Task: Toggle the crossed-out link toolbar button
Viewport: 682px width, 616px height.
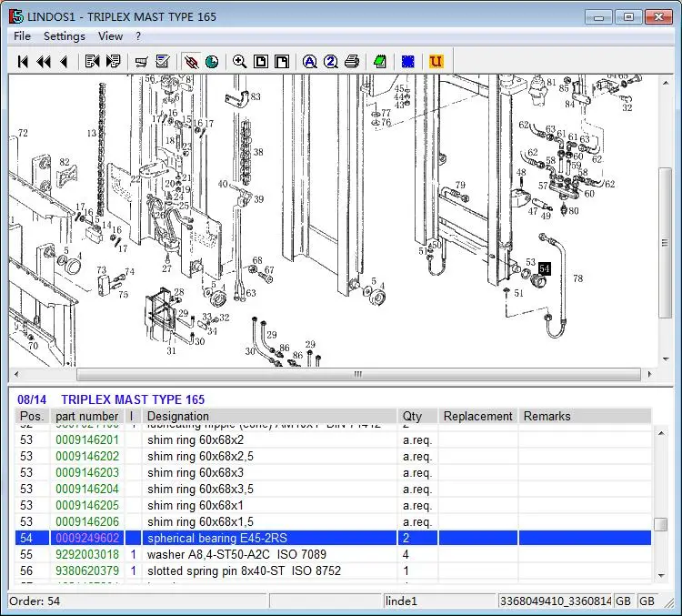Action: coord(191,62)
